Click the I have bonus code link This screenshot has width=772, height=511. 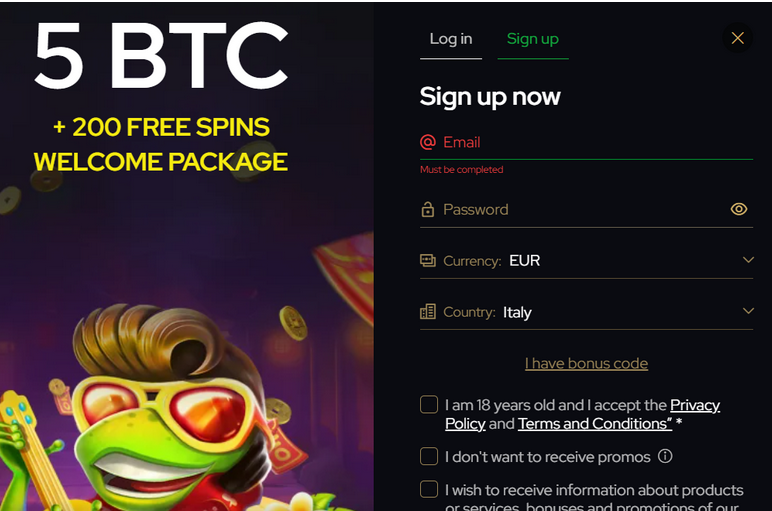click(586, 363)
